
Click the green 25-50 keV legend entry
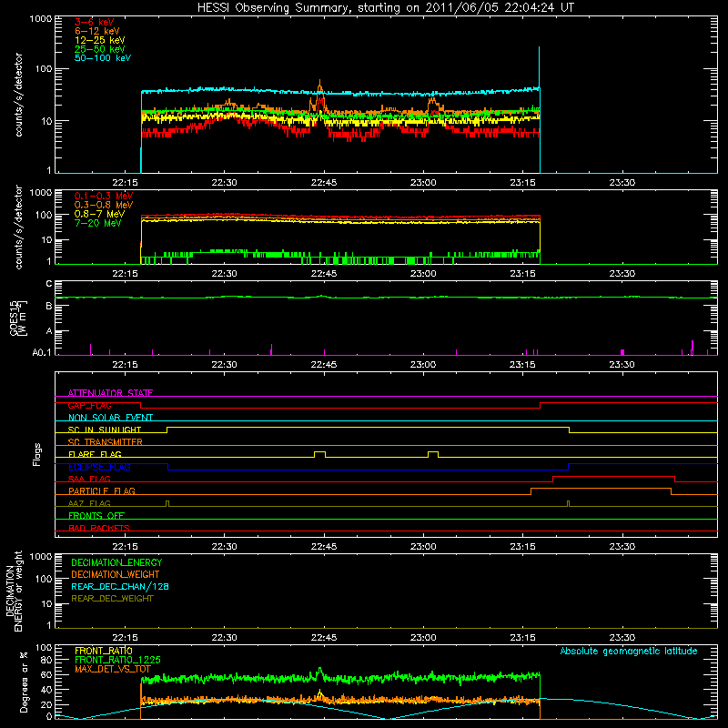click(x=100, y=49)
